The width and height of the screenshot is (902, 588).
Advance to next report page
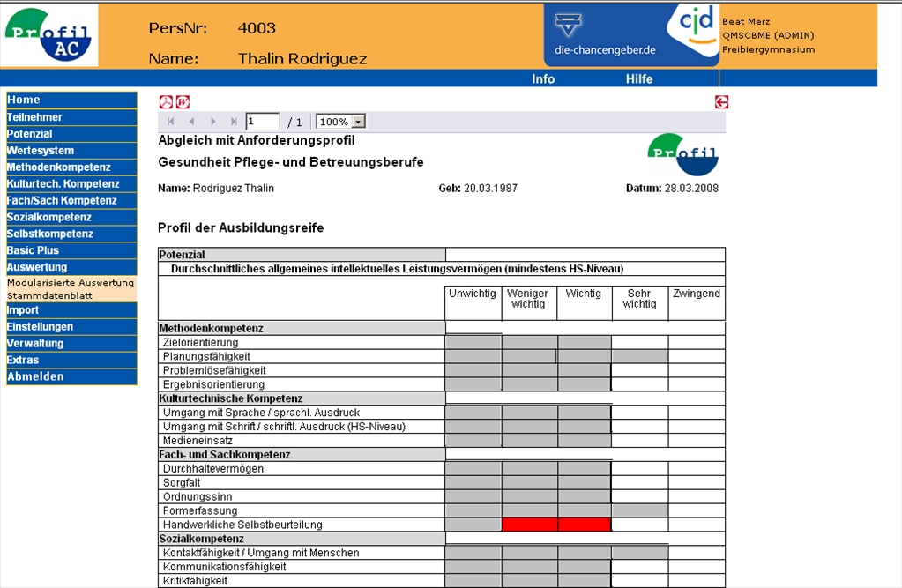pyautogui.click(x=212, y=122)
